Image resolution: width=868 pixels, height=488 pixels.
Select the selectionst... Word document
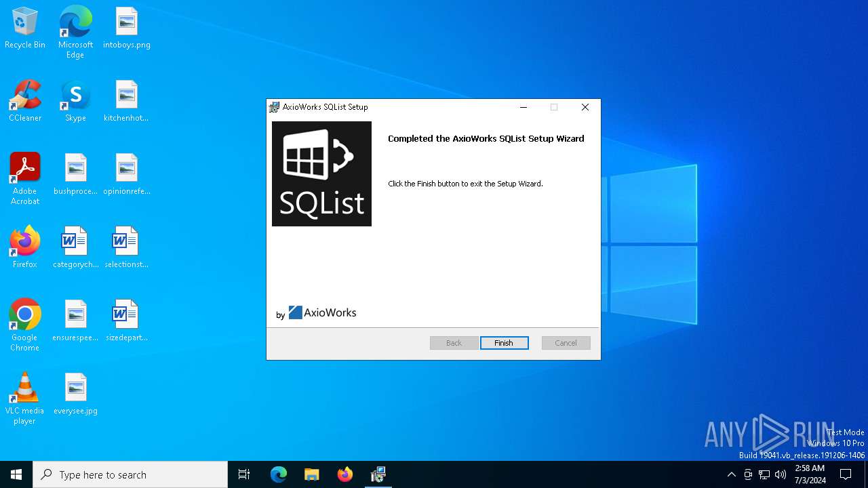[x=127, y=248]
